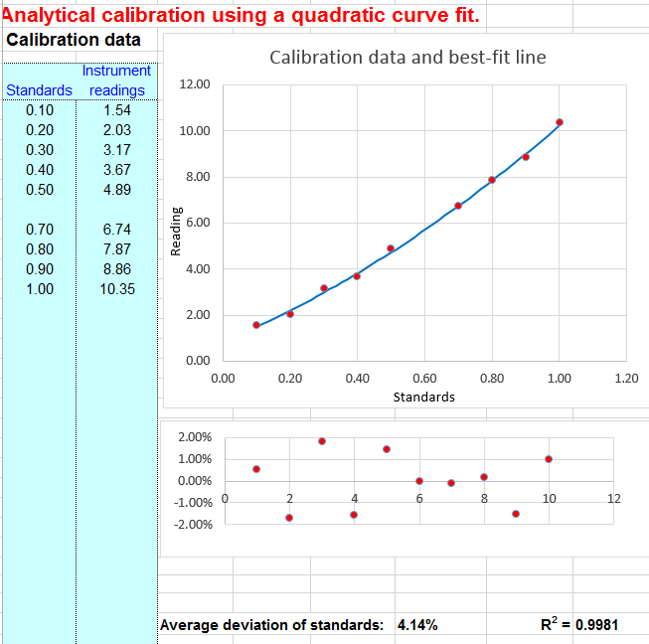649x644 pixels.
Task: Click the instrument reading cell 10.35
Action: [x=116, y=289]
